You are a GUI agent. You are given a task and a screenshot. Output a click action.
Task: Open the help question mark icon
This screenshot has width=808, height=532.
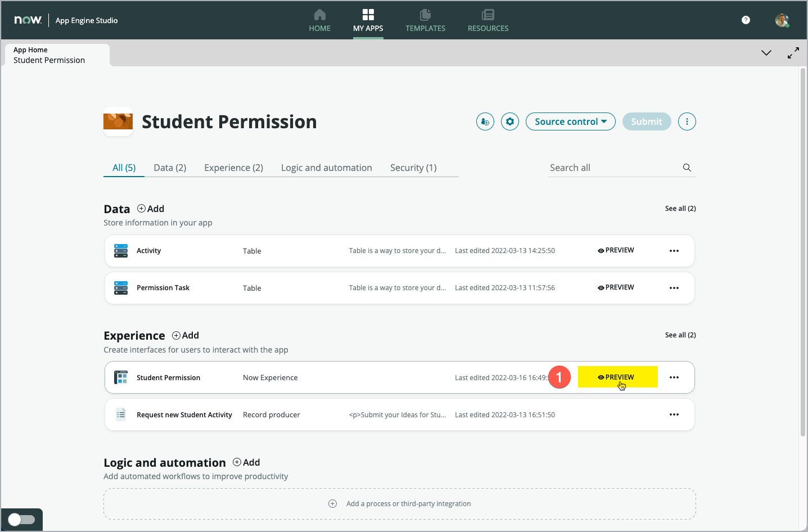coord(746,20)
